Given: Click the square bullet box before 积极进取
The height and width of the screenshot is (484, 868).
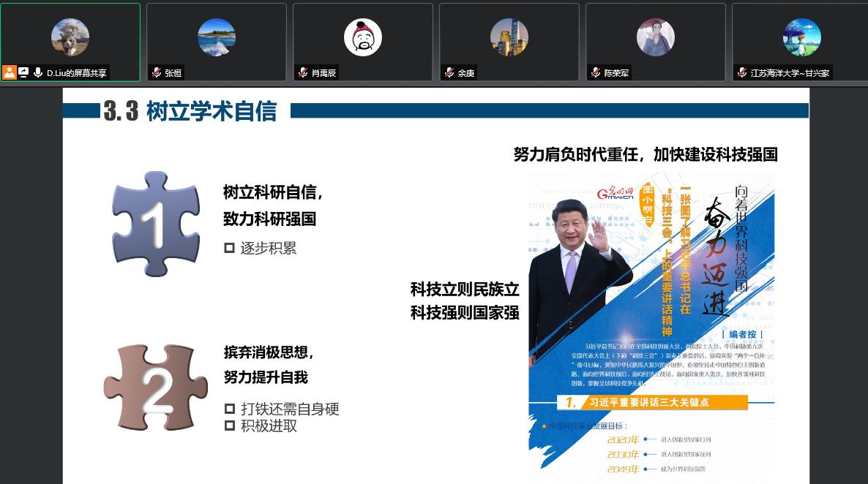Looking at the screenshot, I should click(x=230, y=426).
